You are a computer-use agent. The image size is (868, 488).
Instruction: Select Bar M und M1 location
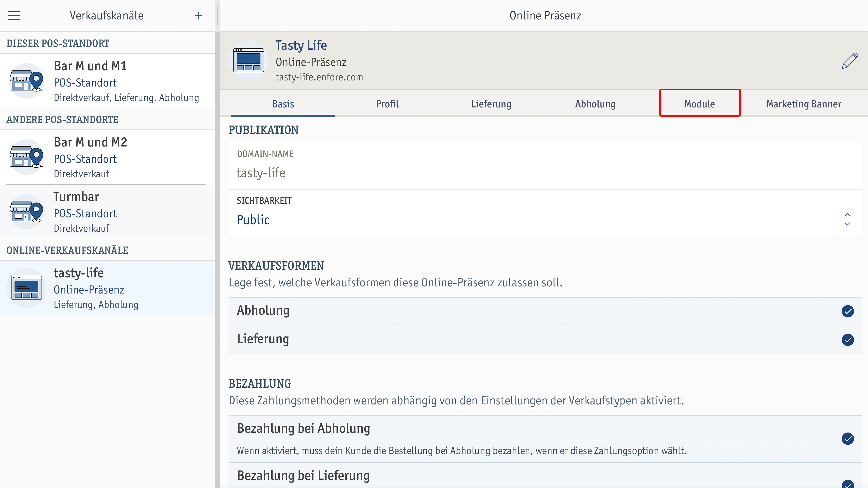click(x=107, y=81)
